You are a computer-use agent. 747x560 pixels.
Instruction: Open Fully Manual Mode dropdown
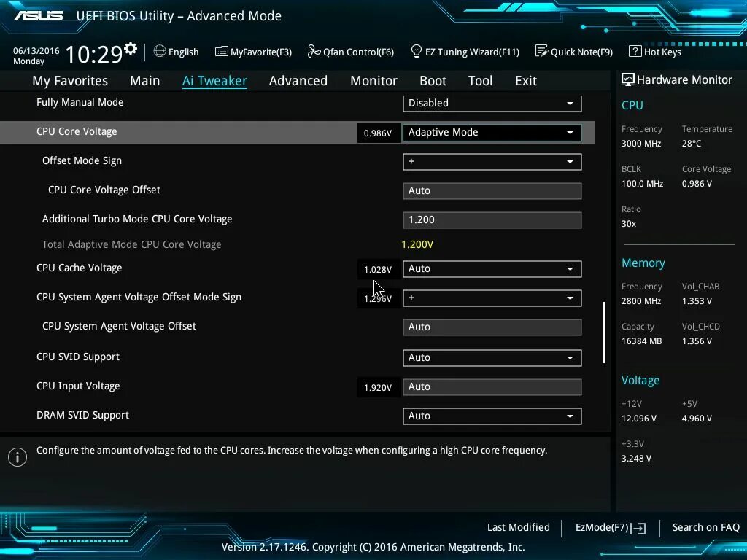coord(492,104)
